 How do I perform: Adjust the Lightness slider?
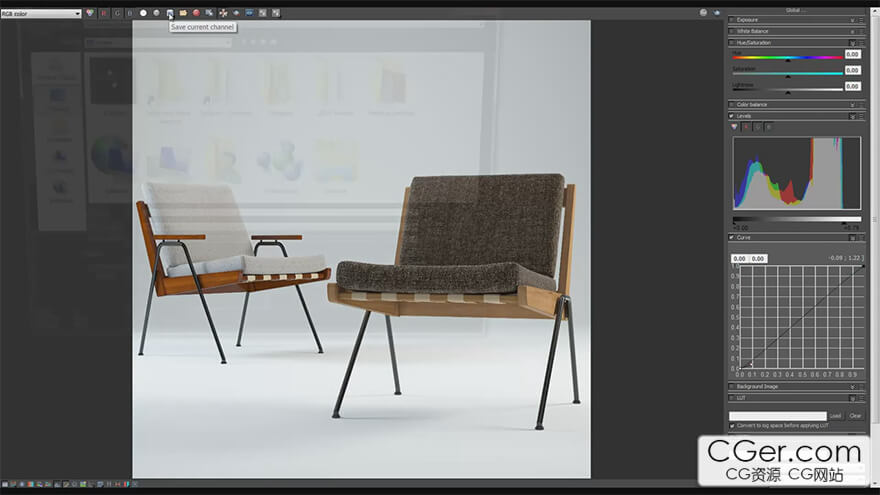tap(787, 89)
